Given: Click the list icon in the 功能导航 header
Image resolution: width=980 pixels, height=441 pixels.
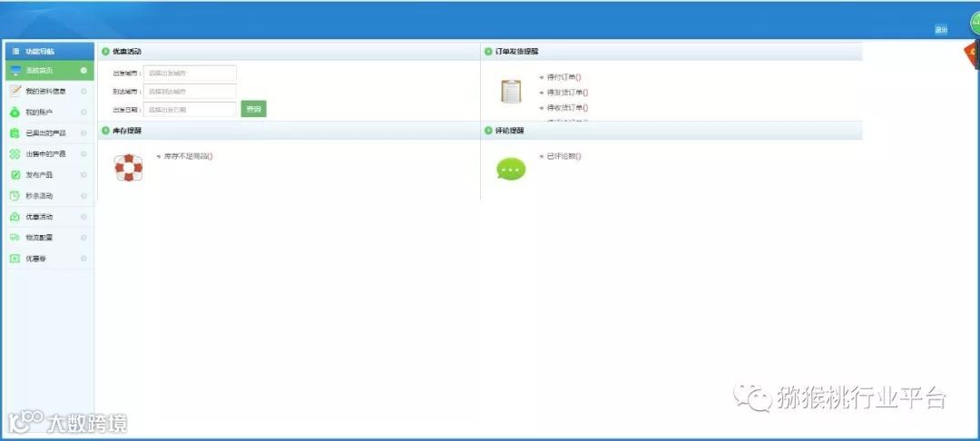Looking at the screenshot, I should point(16,51).
